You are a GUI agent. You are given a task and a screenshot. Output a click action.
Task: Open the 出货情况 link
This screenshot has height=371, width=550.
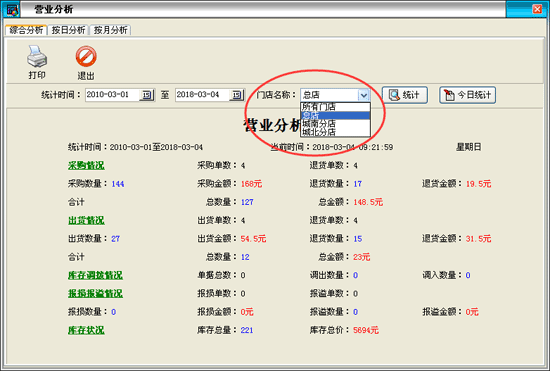coord(86,220)
